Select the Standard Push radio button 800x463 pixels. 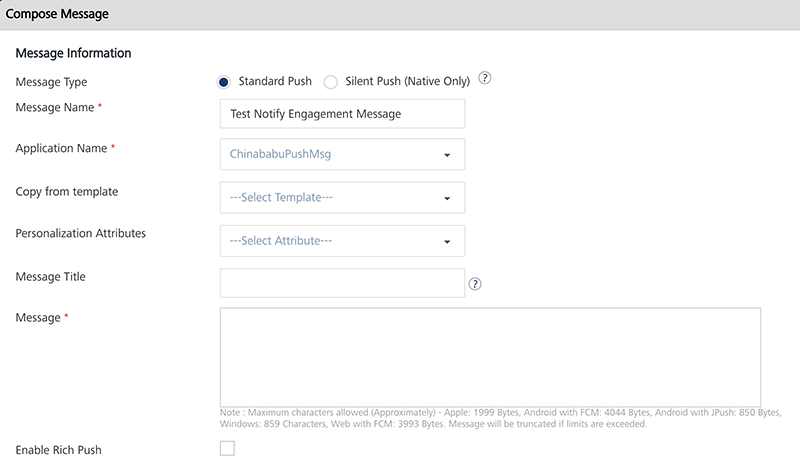click(224, 82)
